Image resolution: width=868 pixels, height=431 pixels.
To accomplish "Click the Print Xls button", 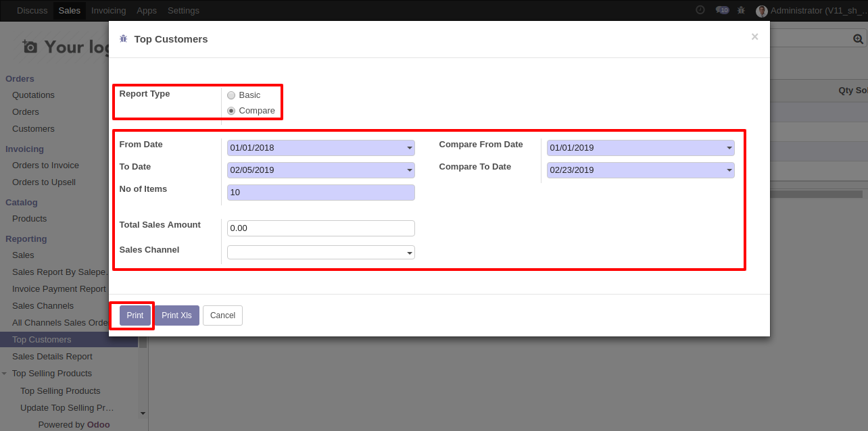I will click(176, 315).
